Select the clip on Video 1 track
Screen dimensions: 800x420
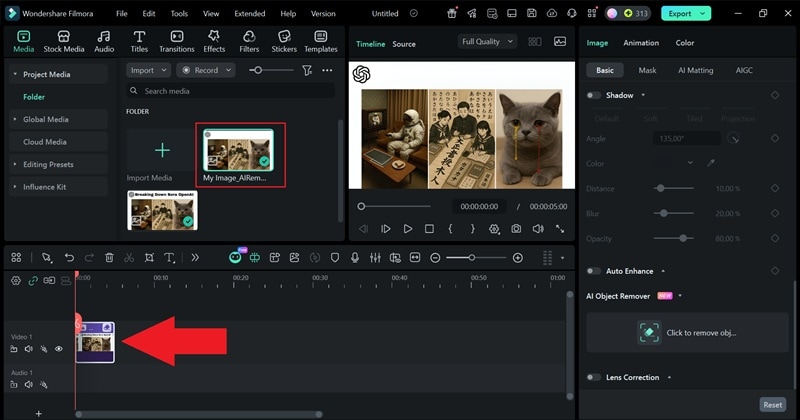95,342
